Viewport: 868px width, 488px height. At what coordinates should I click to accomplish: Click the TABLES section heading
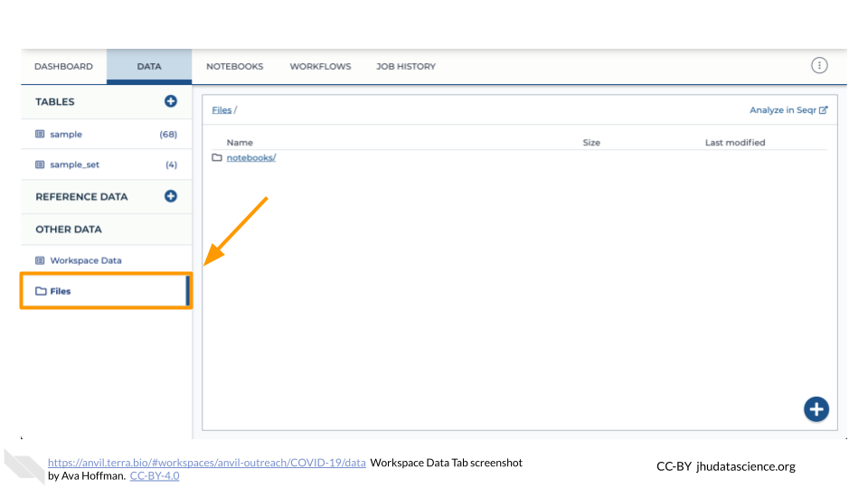coord(55,102)
